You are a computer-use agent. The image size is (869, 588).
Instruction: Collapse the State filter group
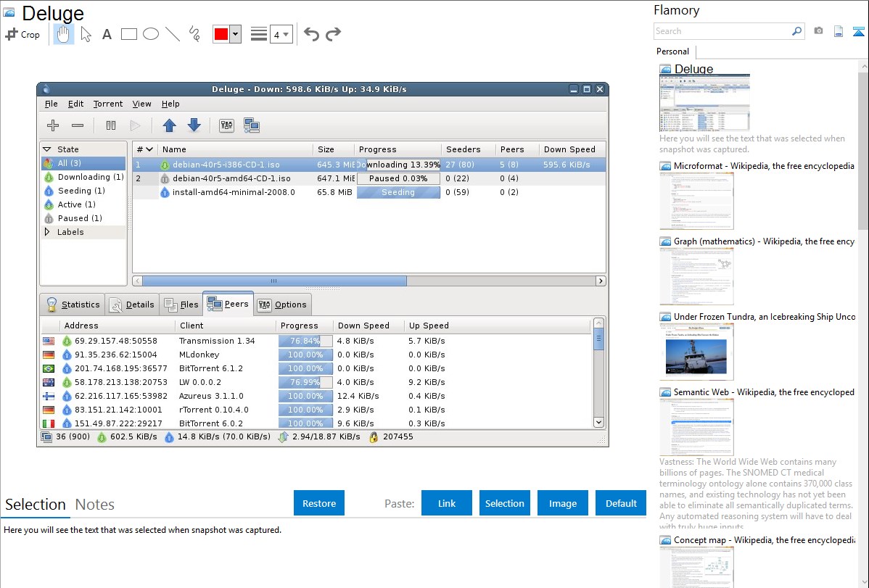pos(47,149)
